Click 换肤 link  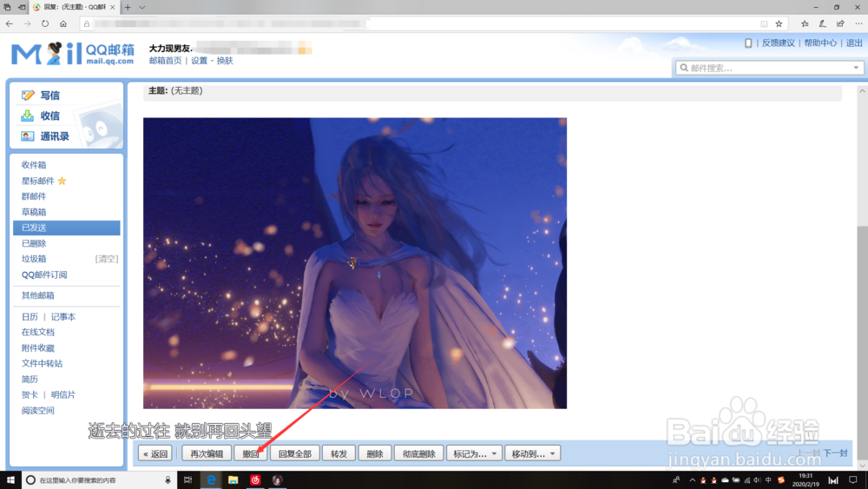click(225, 60)
